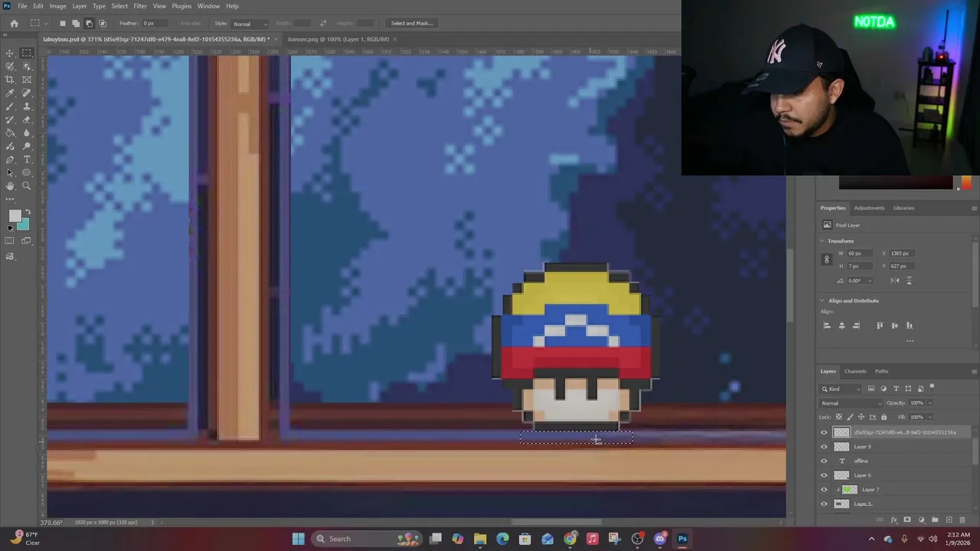
Task: Click Flip horizontal icon in Properties
Action: click(895, 280)
